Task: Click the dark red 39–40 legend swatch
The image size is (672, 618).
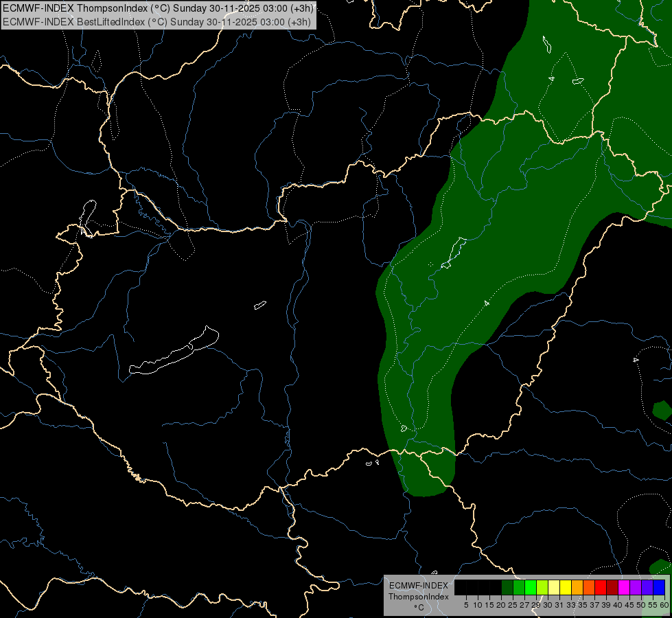Action: 612,587
